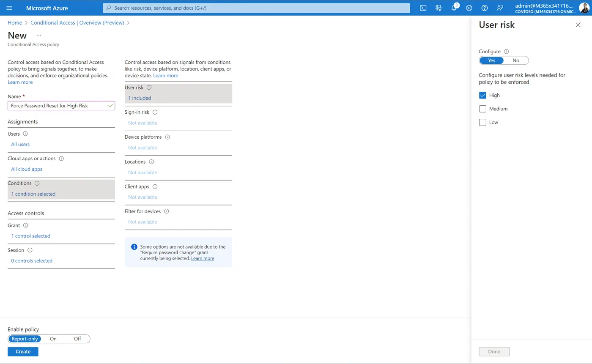The image size is (592, 364).
Task: Go to Home breadcrumb
Action: click(x=15, y=23)
